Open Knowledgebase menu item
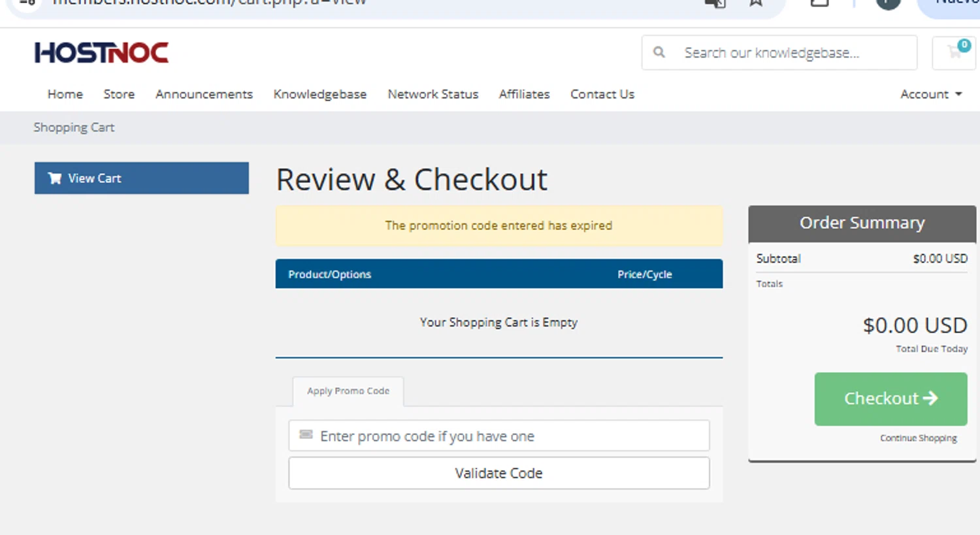 (320, 94)
